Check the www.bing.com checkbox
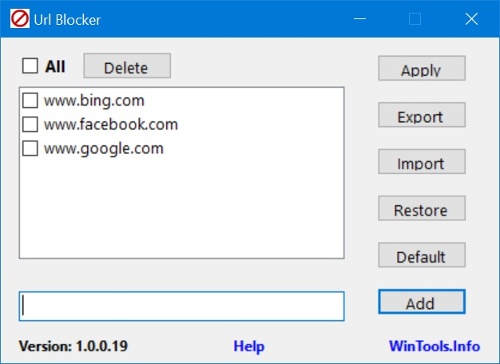The width and height of the screenshot is (500, 364). coord(30,100)
